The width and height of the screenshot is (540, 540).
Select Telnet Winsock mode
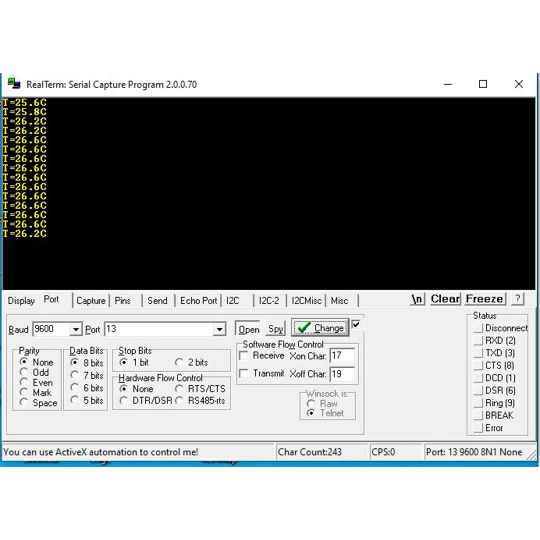[325, 413]
